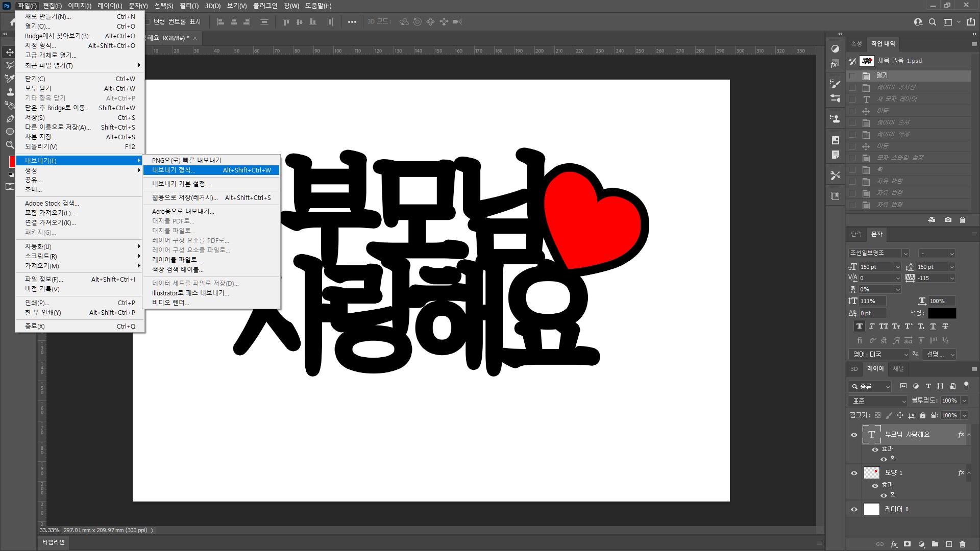
Task: Hide the 모양 1 shape layer
Action: point(854,473)
